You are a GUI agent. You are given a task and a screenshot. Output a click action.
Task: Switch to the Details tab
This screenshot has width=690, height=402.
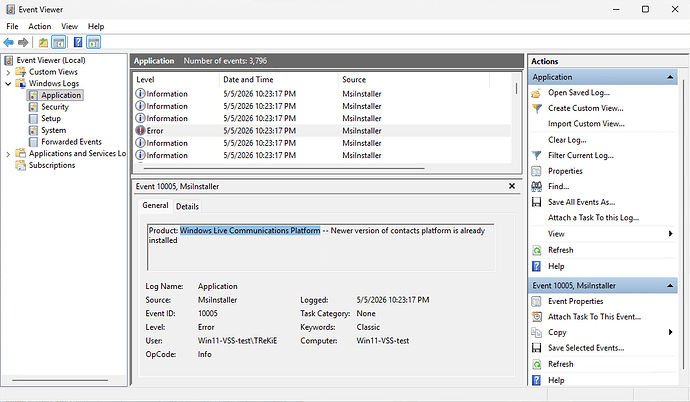187,206
